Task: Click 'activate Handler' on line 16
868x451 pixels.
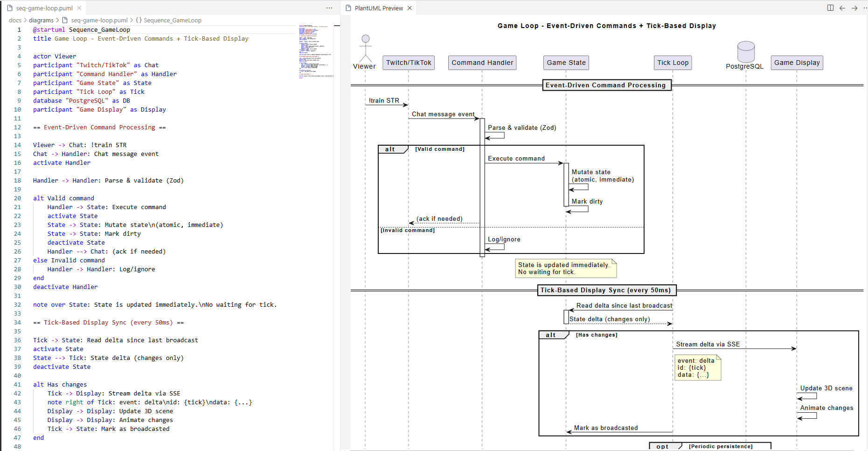Action: (62, 162)
